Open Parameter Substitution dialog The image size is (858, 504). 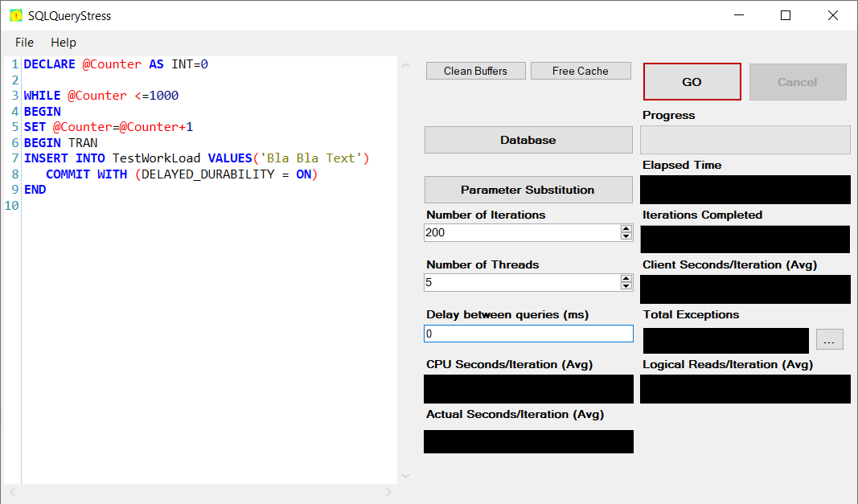(x=528, y=190)
